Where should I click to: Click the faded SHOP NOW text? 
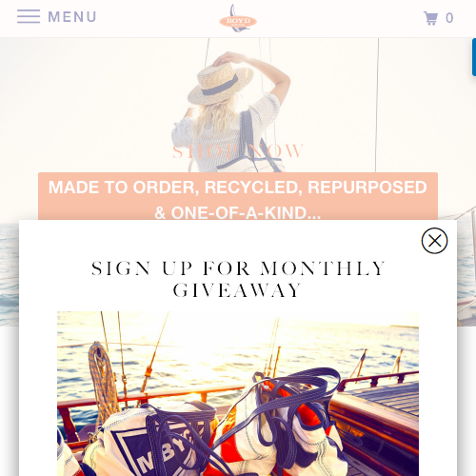(238, 151)
